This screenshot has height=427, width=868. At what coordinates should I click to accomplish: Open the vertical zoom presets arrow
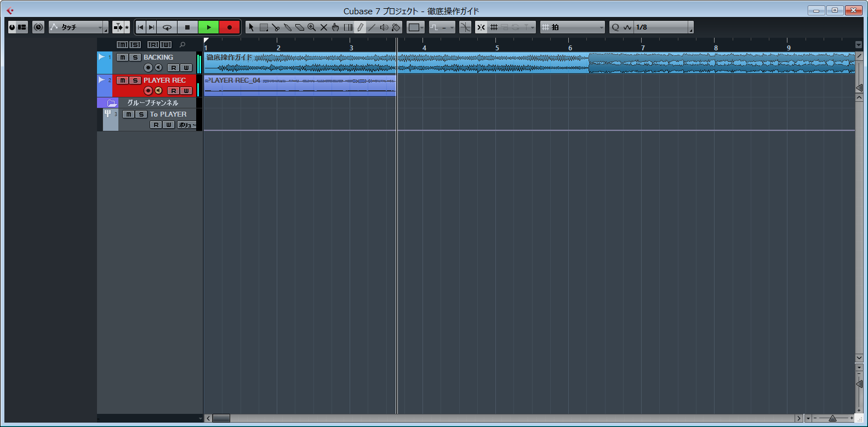859,367
